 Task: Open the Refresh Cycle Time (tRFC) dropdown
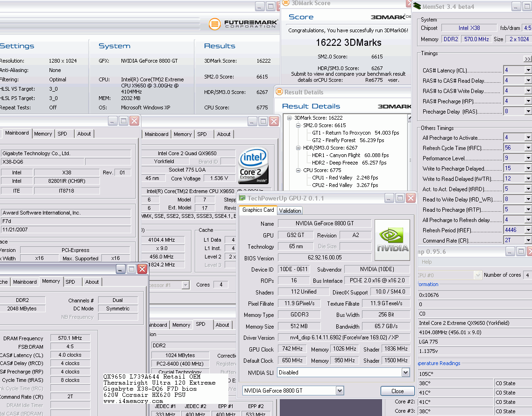[x=528, y=148]
